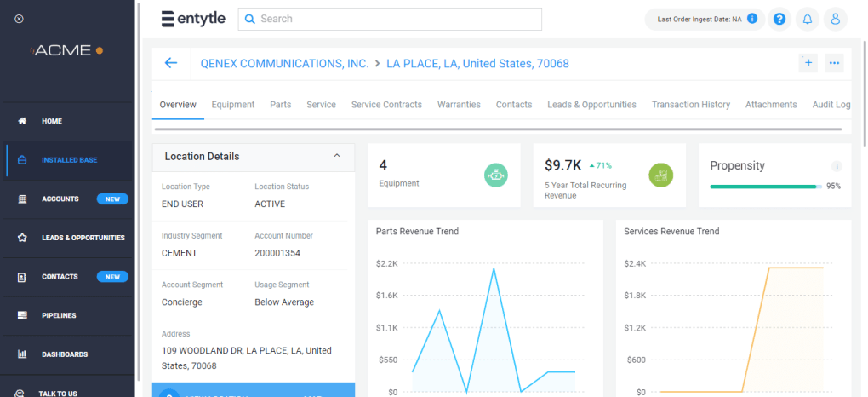
Task: Switch to the Equipment tab
Action: tap(233, 104)
